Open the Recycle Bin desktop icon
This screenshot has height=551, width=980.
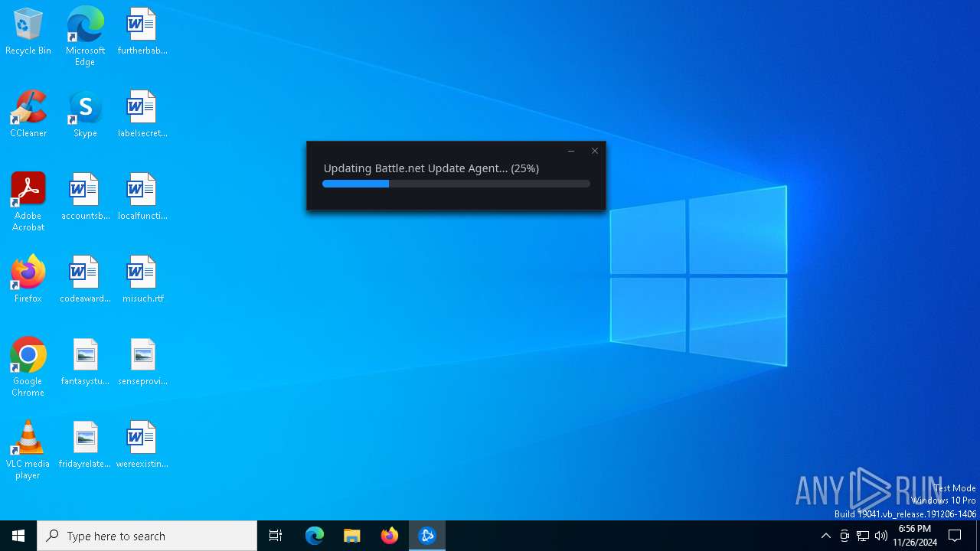pos(28,32)
